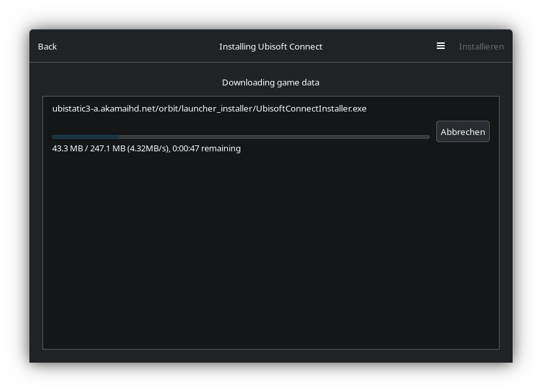Click the Downloading game data heading

tap(270, 82)
